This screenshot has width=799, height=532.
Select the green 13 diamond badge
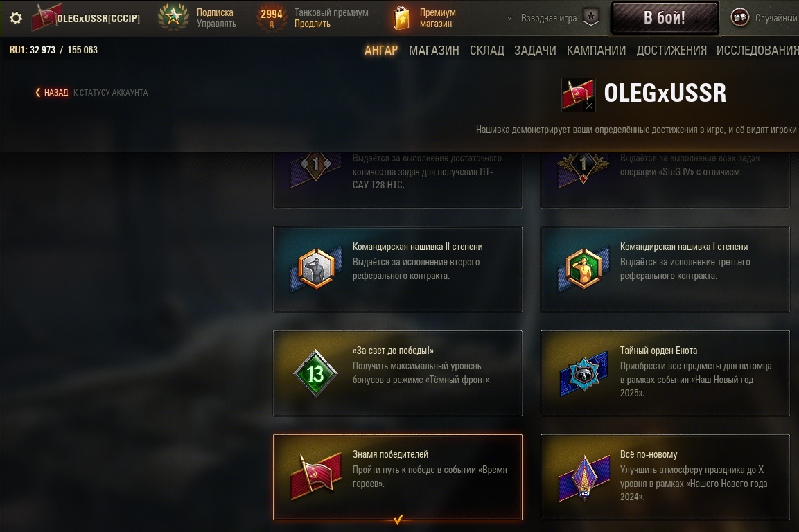coord(316,373)
